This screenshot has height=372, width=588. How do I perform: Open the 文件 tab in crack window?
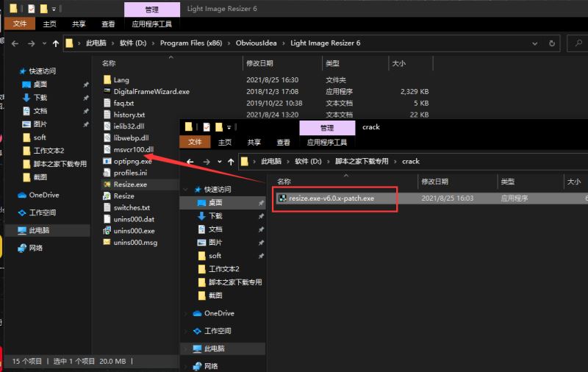click(195, 142)
